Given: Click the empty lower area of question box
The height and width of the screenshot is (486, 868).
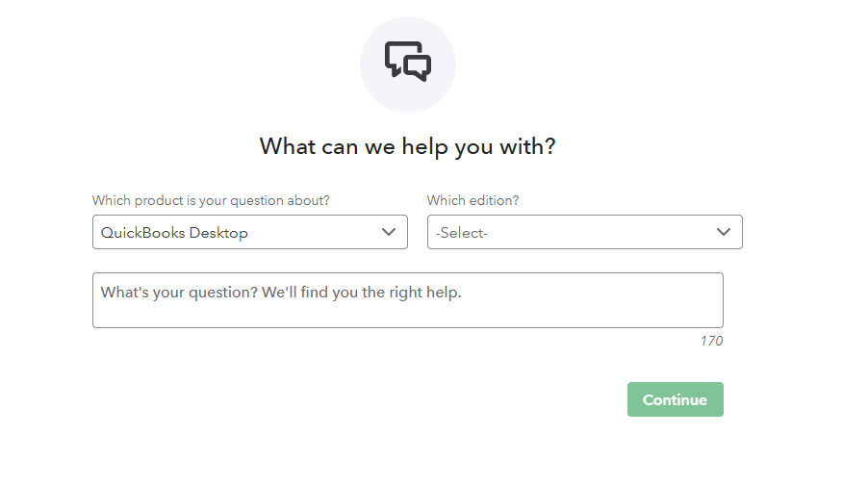Looking at the screenshot, I should 407,315.
